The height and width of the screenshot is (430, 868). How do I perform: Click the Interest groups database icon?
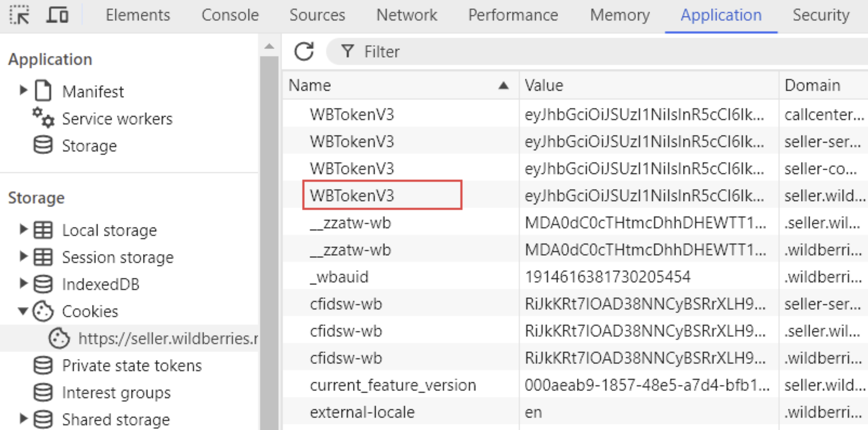[x=43, y=392]
